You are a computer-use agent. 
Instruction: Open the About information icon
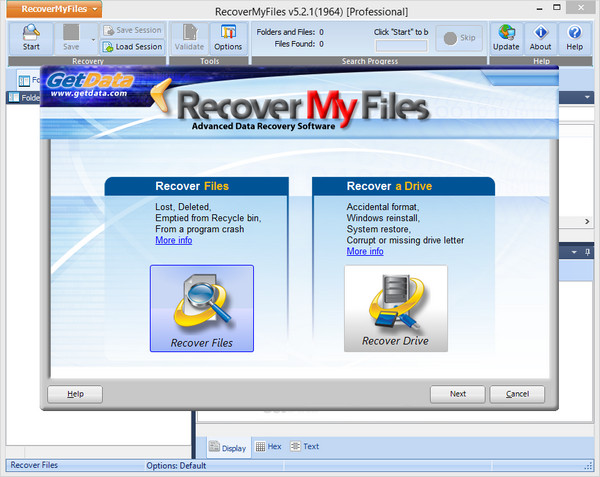540,38
